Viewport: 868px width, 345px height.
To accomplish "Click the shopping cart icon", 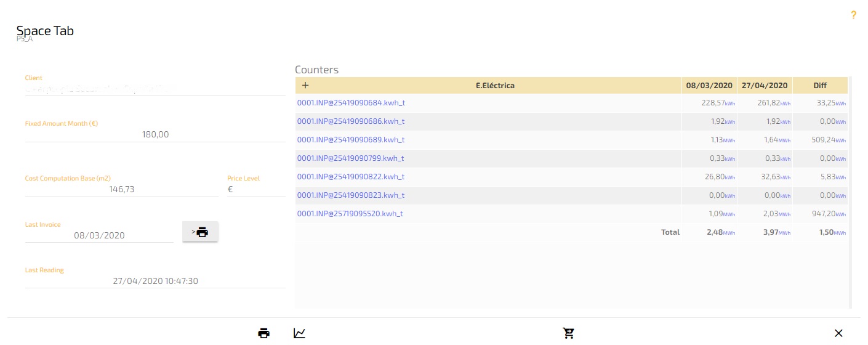I will [568, 333].
